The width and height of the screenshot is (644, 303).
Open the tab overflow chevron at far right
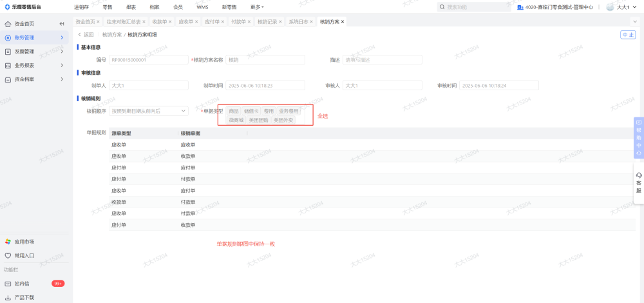636,21
